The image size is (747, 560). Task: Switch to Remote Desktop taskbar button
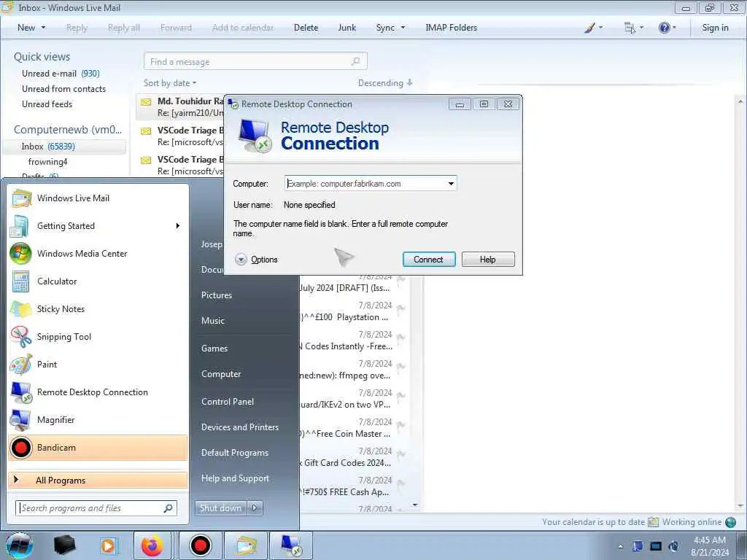click(291, 545)
